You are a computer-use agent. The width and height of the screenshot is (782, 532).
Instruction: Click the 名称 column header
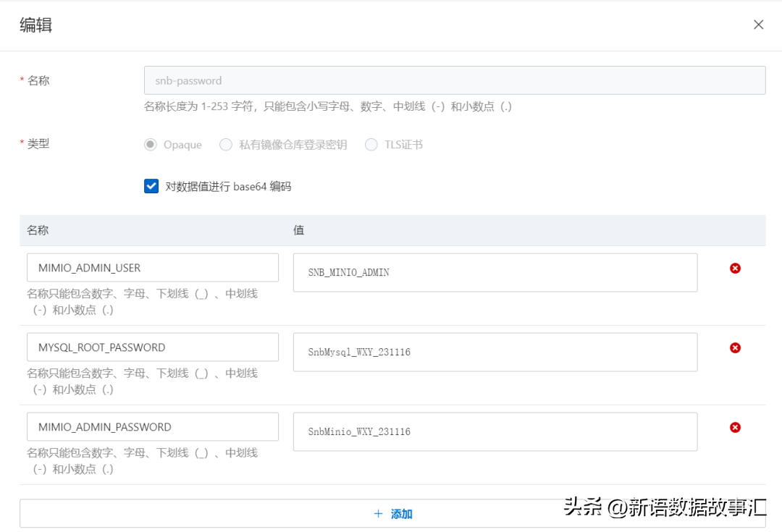coord(38,230)
